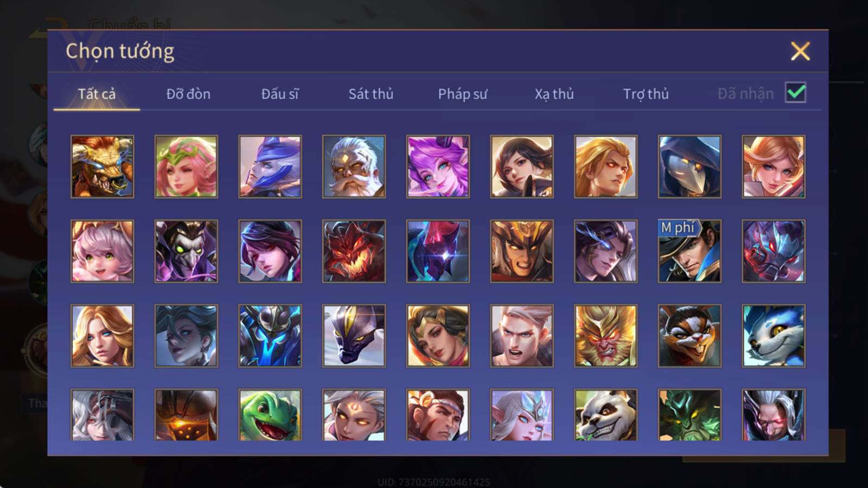The height and width of the screenshot is (488, 868).
Task: Show the 'Pháp sư' hero category
Action: click(x=463, y=94)
